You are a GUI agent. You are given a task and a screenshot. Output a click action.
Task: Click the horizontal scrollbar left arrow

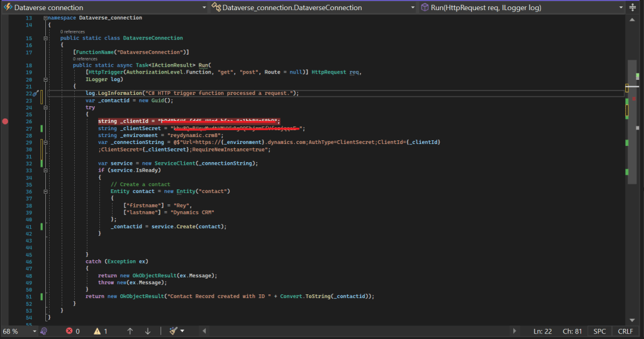(x=203, y=331)
